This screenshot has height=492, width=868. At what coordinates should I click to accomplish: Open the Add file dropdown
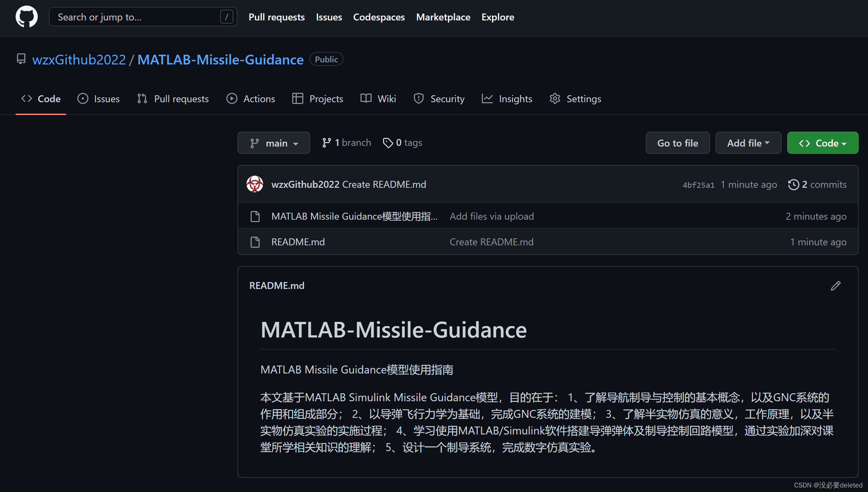coord(748,143)
